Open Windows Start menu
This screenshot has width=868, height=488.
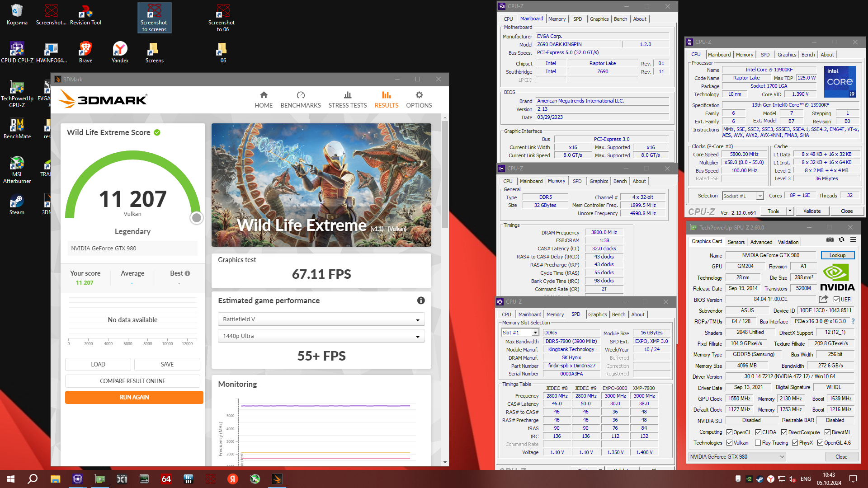pos(11,479)
